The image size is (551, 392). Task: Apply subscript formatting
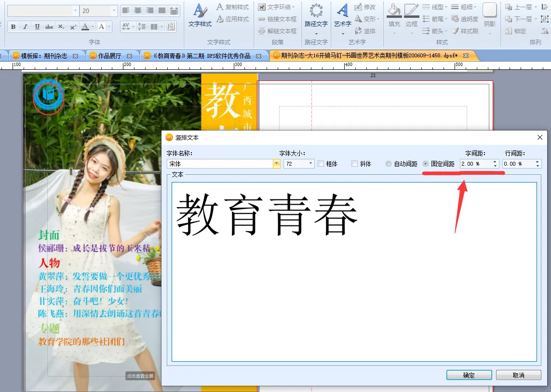point(61,26)
